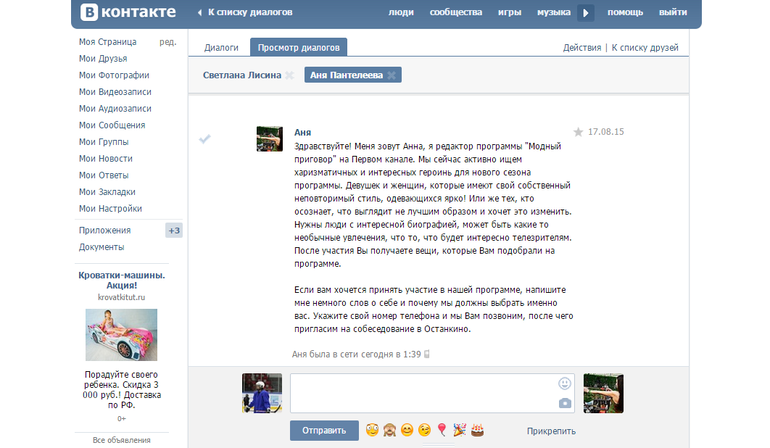This screenshot has width=770, height=448.
Task: Select message using the checkmark
Action: coord(205,139)
